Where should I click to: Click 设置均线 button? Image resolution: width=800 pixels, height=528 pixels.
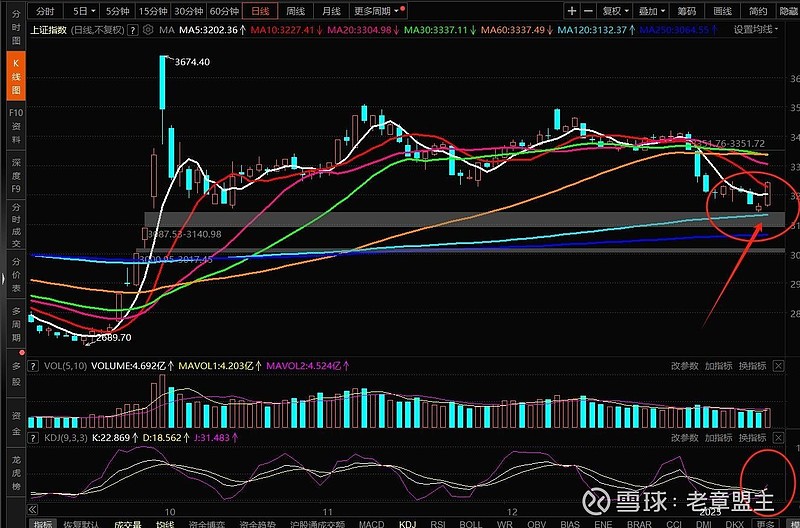pos(758,30)
